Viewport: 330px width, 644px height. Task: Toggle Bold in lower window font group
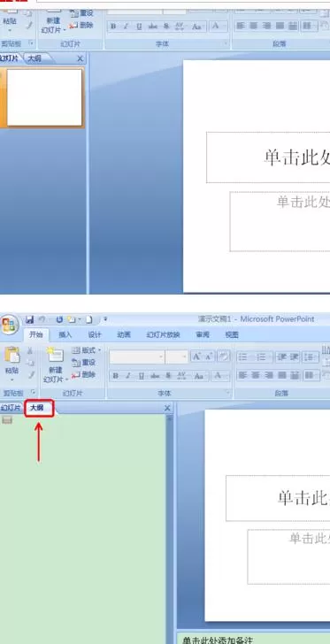(x=116, y=376)
